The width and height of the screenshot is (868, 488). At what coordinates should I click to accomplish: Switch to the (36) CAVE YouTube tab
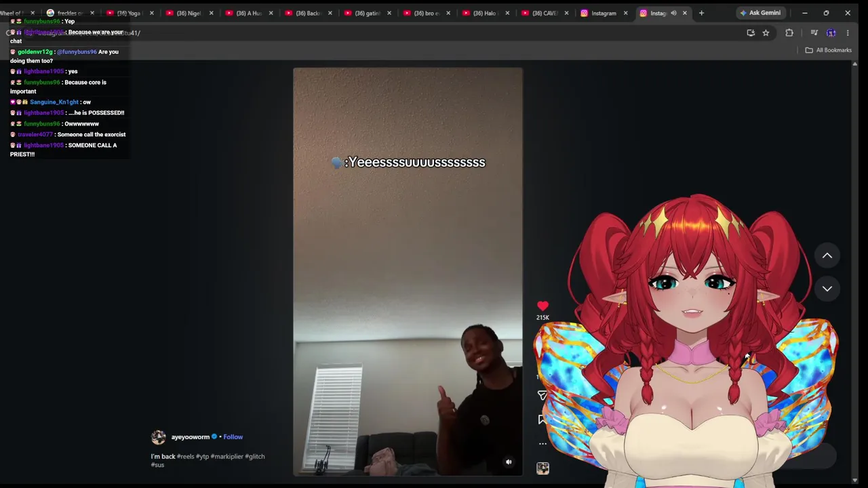point(544,13)
